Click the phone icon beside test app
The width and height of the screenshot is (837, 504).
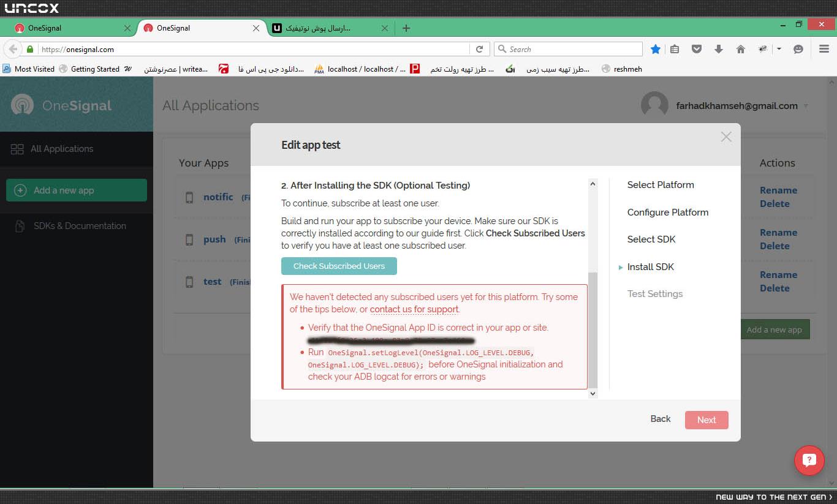189,282
